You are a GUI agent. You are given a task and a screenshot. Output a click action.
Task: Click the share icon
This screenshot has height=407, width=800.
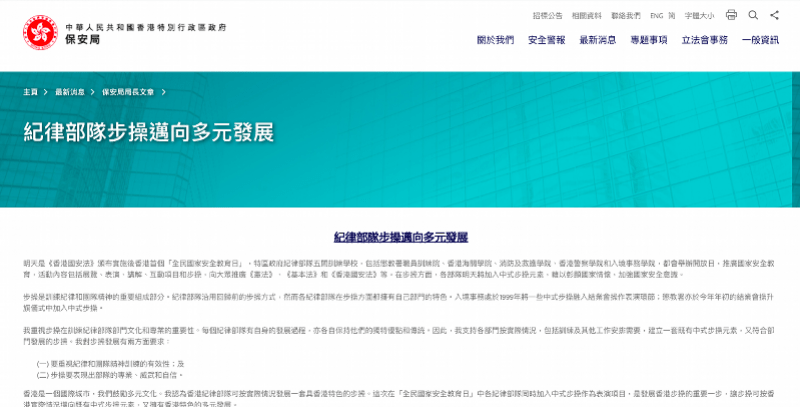[774, 15]
